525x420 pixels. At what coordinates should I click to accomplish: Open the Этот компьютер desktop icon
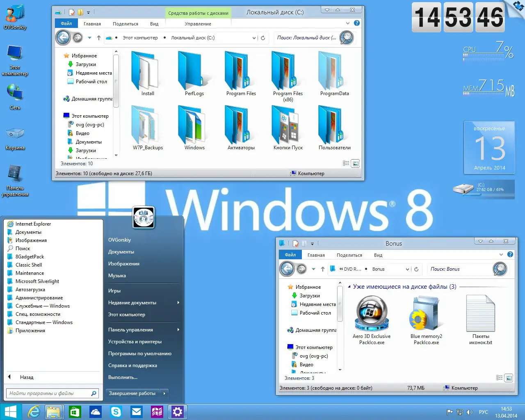click(x=15, y=60)
